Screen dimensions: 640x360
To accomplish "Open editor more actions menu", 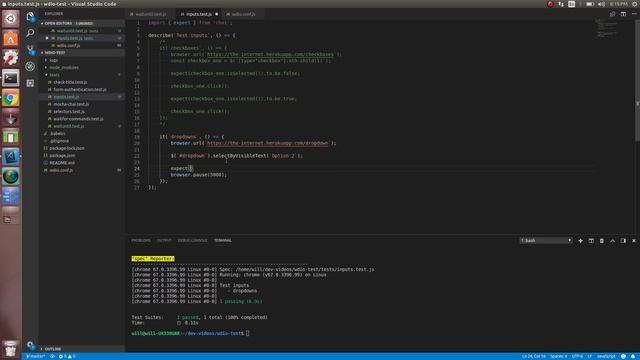I will tap(634, 14).
